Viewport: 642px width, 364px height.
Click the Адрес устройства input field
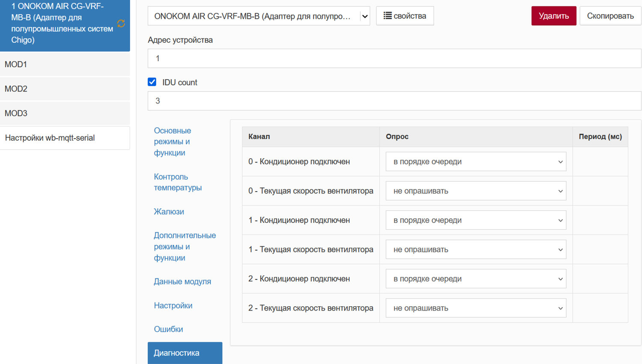pos(394,59)
